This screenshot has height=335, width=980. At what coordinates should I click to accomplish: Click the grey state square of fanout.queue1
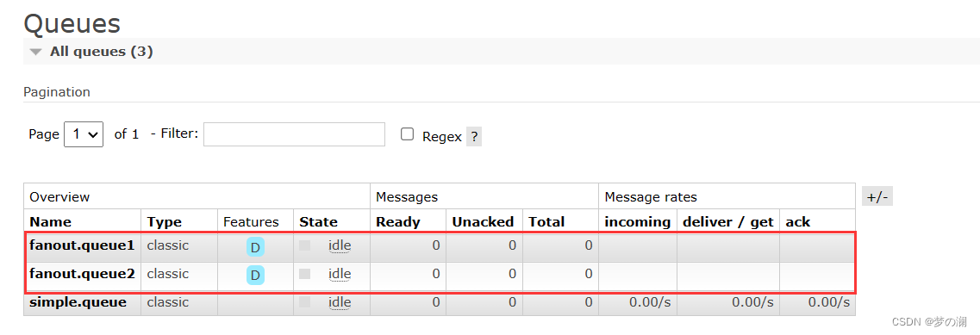[305, 245]
